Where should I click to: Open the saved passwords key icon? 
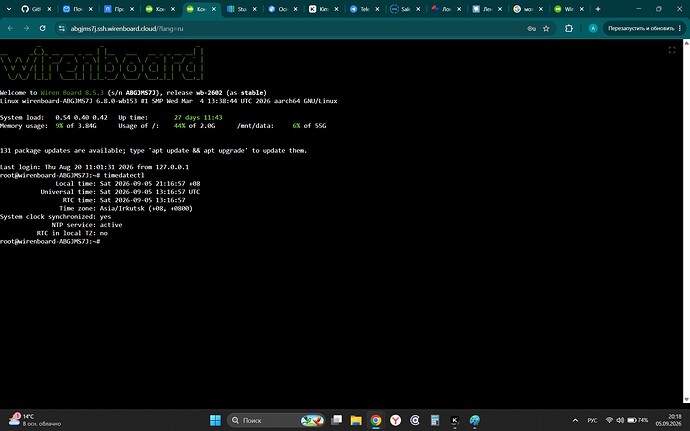(x=531, y=29)
